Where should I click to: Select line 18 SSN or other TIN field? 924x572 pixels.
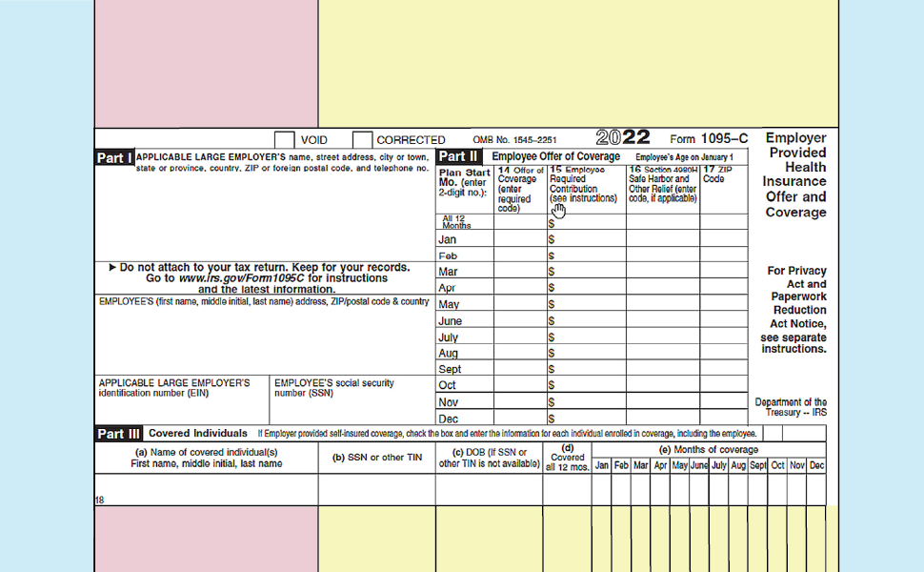click(x=376, y=489)
